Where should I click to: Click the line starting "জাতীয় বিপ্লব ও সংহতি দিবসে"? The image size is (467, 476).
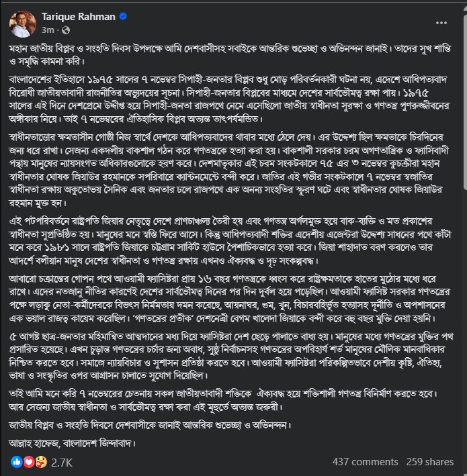coord(195,424)
